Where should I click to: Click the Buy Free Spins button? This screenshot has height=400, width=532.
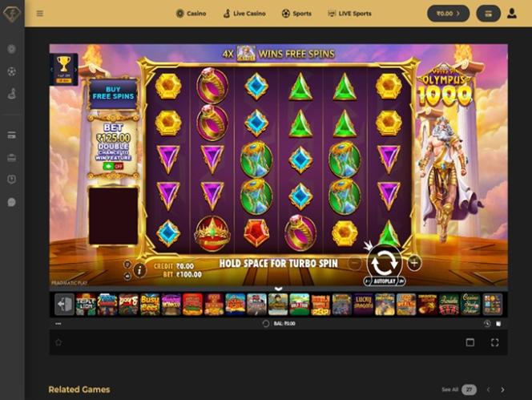pos(113,93)
